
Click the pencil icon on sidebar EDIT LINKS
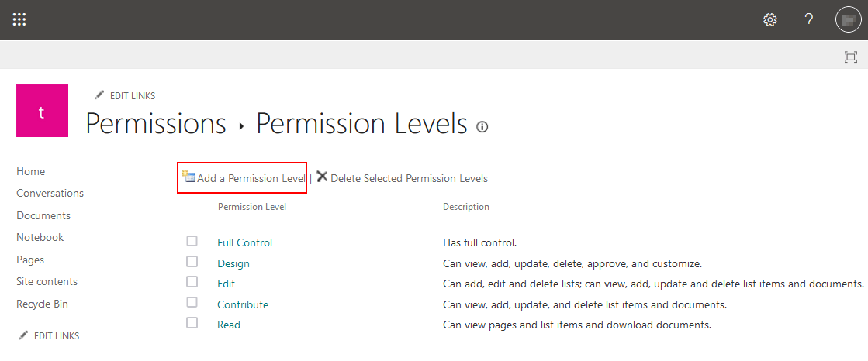(23, 335)
